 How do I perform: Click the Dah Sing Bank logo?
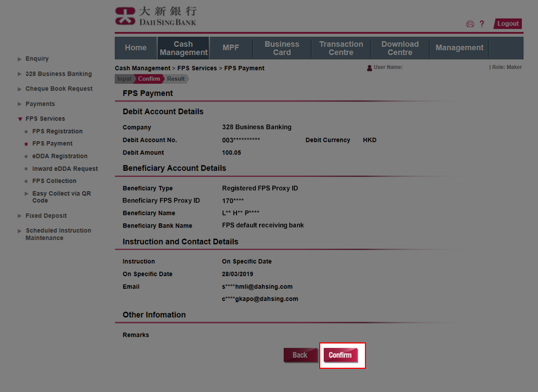click(x=156, y=16)
